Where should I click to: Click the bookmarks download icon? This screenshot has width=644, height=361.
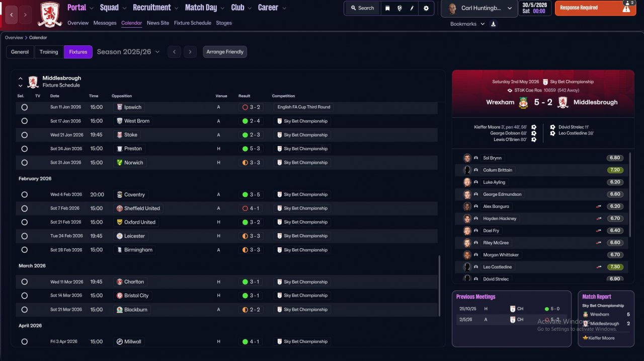click(494, 24)
